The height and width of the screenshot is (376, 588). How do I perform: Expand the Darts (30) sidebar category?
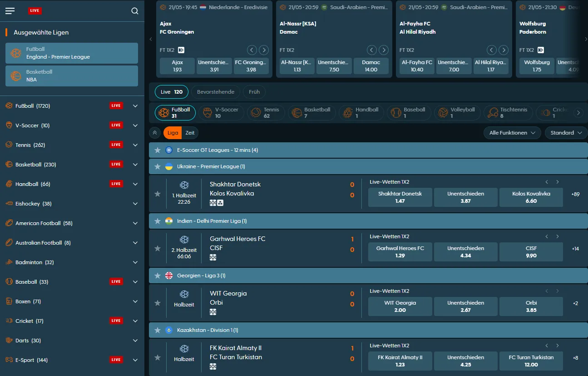[135, 341]
